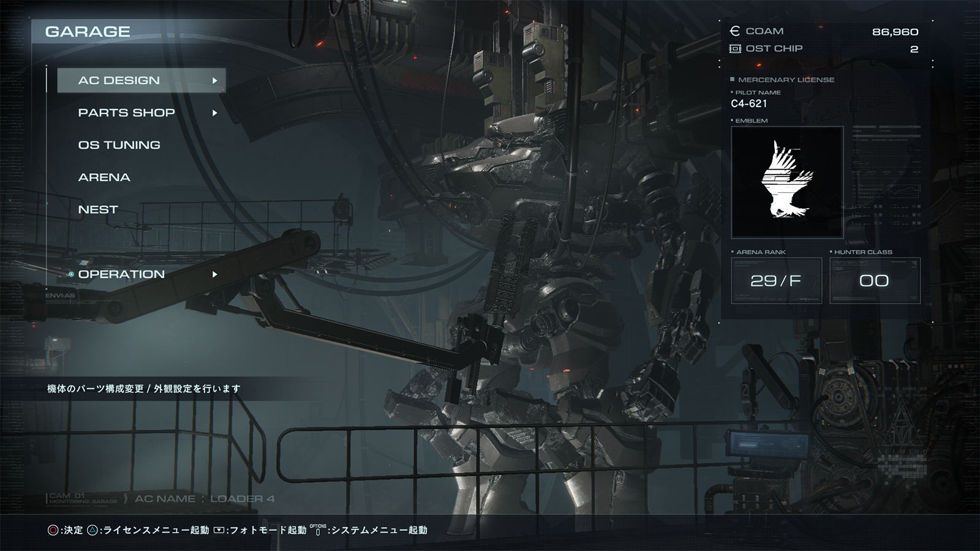Viewport: 980px width, 551px height.
Task: Click the ARENA RANK 29/F box
Action: click(x=777, y=280)
